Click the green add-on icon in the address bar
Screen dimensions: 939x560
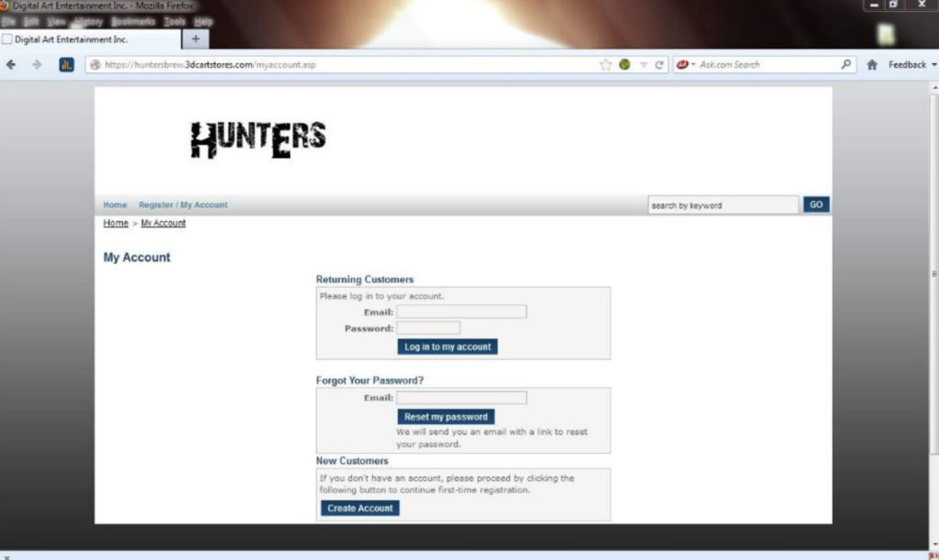pyautogui.click(x=624, y=64)
